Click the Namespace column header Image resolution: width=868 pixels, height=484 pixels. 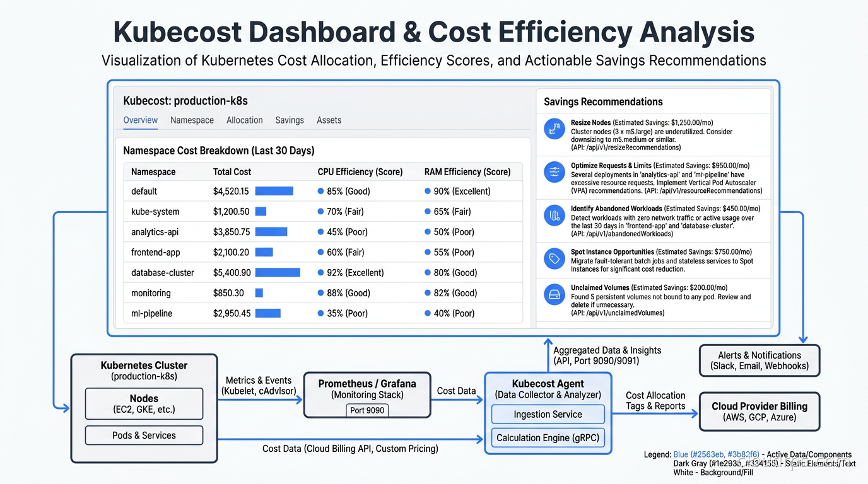tap(153, 171)
